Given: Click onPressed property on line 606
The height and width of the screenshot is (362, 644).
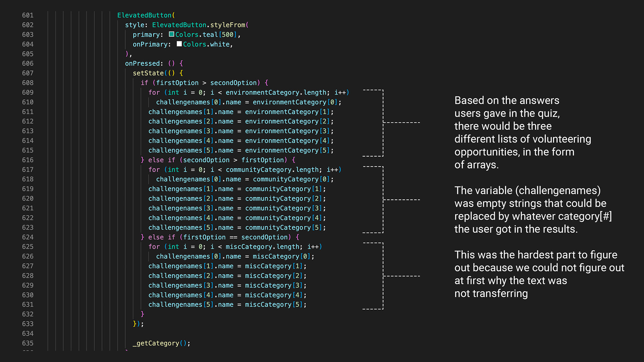Looking at the screenshot, I should [x=142, y=63].
